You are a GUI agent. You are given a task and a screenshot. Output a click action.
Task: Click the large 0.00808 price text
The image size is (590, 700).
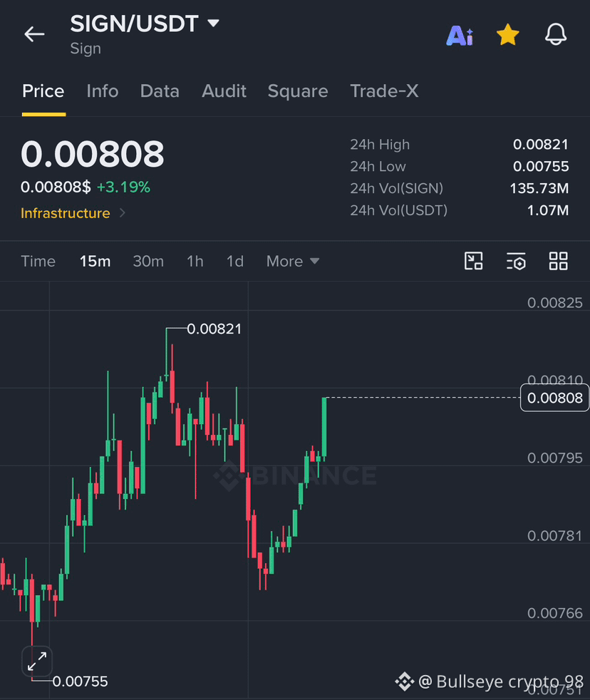pos(93,154)
